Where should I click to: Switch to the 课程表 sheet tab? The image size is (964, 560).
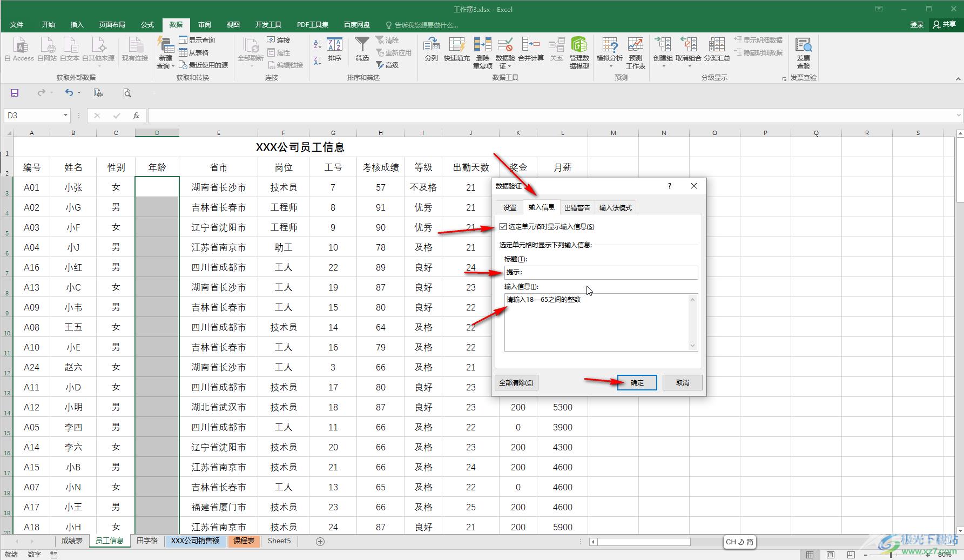tap(244, 541)
